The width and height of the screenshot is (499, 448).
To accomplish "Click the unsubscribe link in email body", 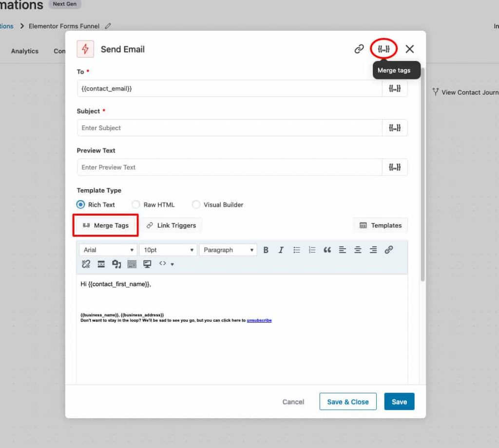I will (x=259, y=320).
